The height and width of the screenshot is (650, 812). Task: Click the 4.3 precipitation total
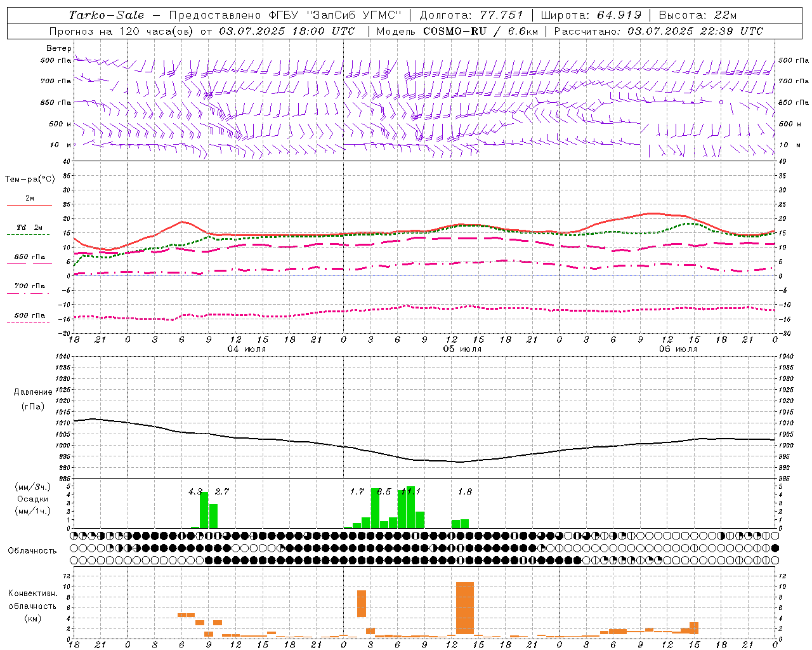click(x=195, y=491)
